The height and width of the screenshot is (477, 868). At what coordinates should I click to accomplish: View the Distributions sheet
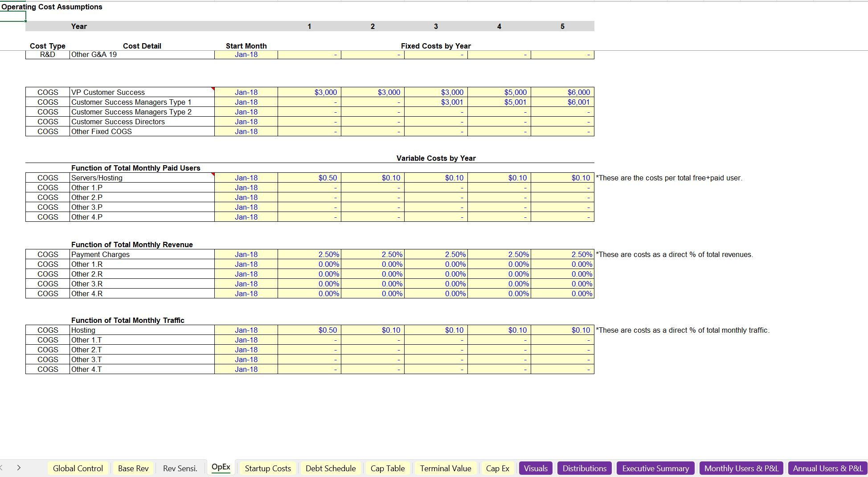tap(584, 468)
